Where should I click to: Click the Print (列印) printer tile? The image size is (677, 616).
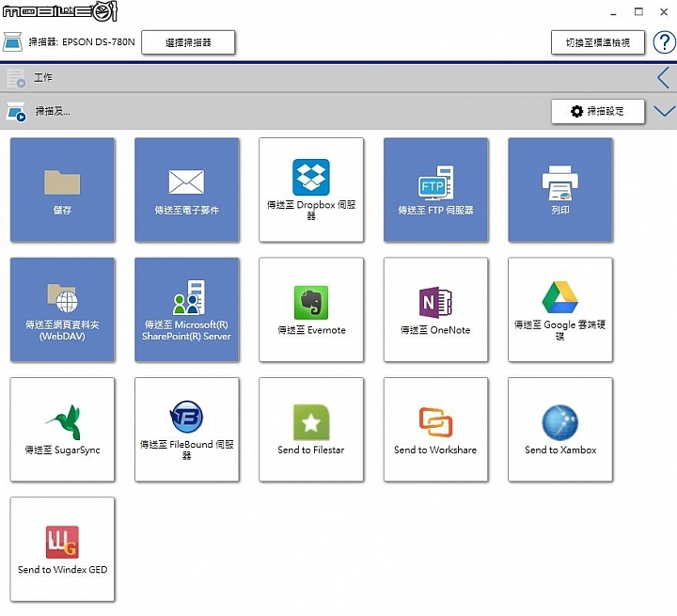point(560,190)
